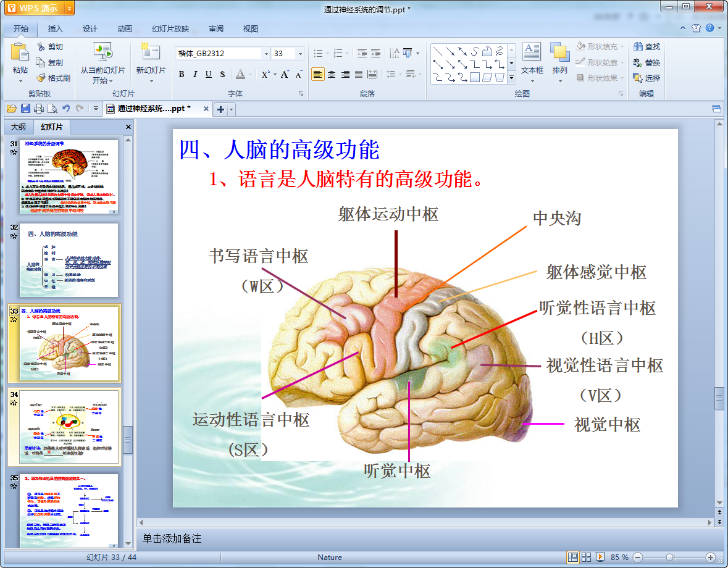This screenshot has height=568, width=728.
Task: Apply text shadow S button
Action: 222,74
